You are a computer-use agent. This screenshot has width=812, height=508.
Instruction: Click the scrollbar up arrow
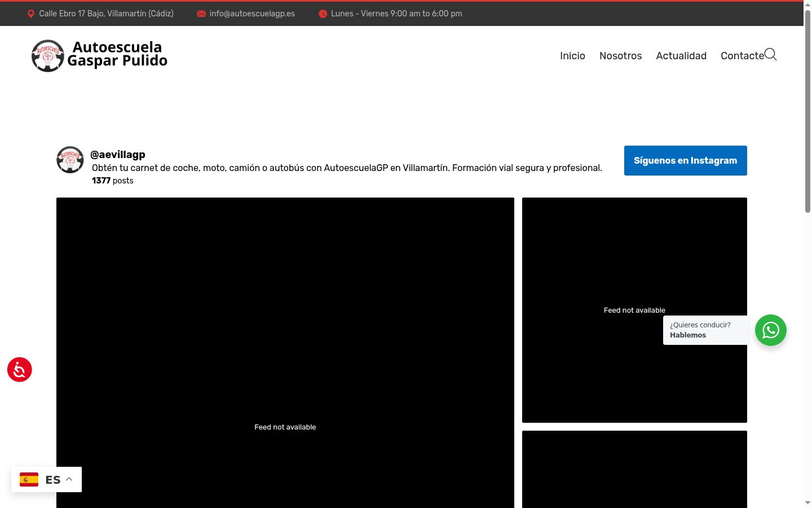click(x=807, y=5)
